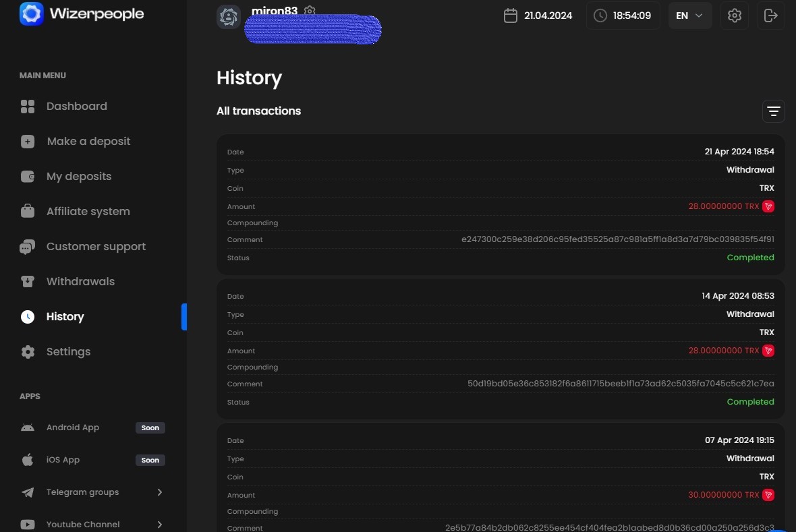This screenshot has width=796, height=532.
Task: Click the Affiliate system briefcase icon
Action: [28, 210]
